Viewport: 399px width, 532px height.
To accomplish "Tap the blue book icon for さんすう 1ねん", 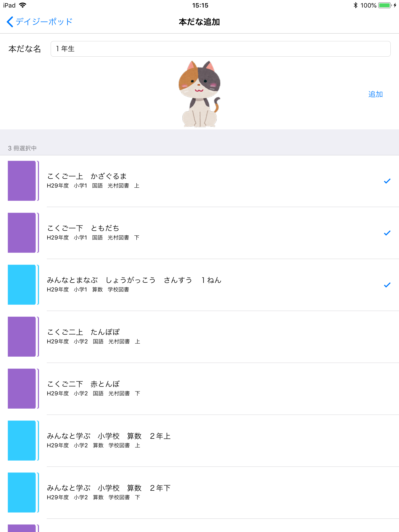I will 23,285.
